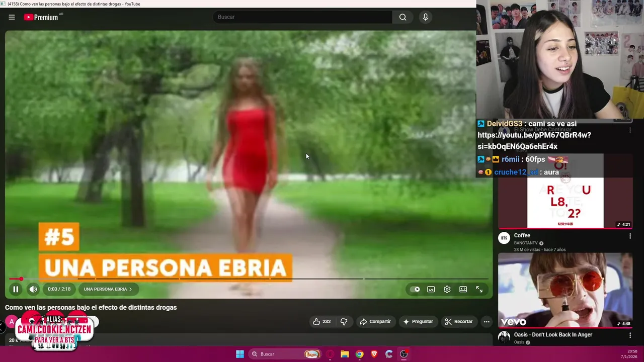Click chat username cruche12_xd
Screen dimensions: 644x362
[516, 172]
